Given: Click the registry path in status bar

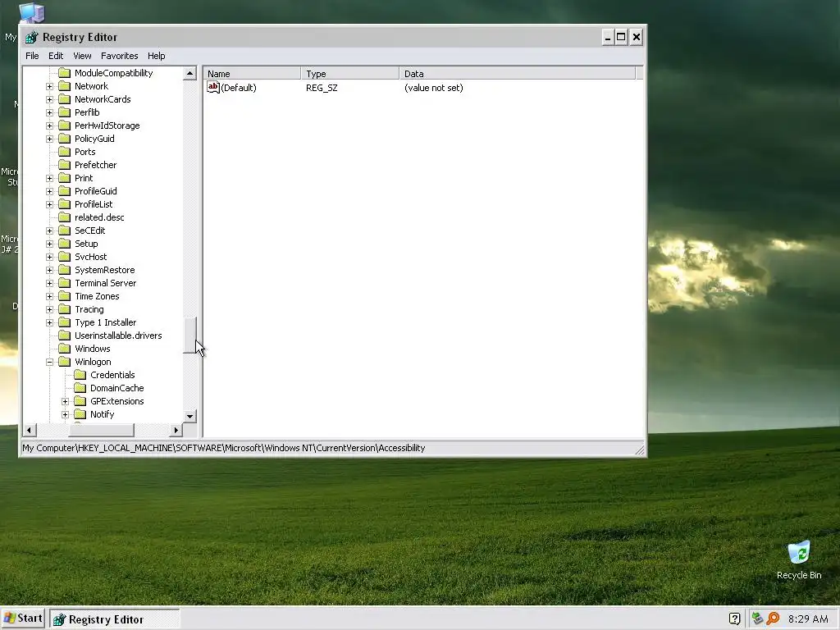Looking at the screenshot, I should click(223, 448).
